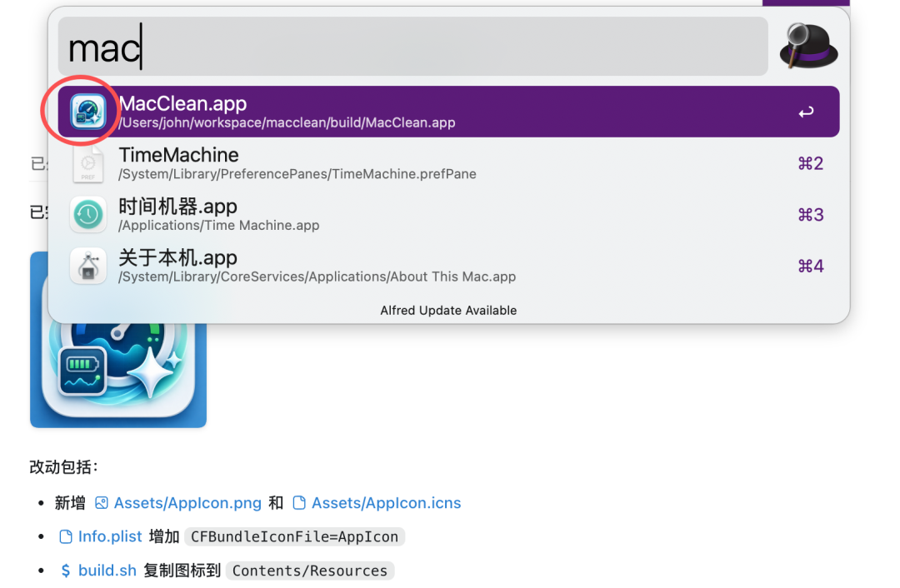Click Alfred Update Available notice
This screenshot has height=588, width=900.
pos(448,311)
